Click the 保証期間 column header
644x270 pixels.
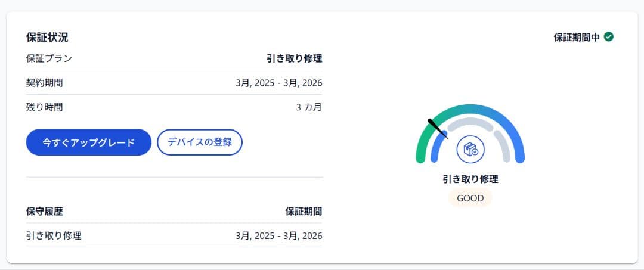pyautogui.click(x=304, y=211)
